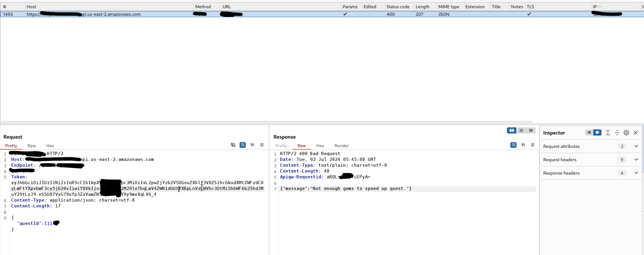644x255 pixels.
Task: Sort history by Length column
Action: click(426, 7)
